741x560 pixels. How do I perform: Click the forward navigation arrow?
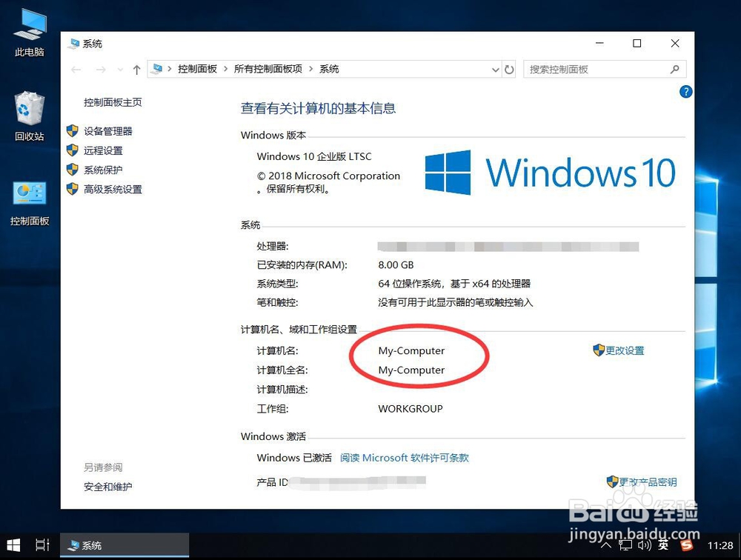coord(101,70)
